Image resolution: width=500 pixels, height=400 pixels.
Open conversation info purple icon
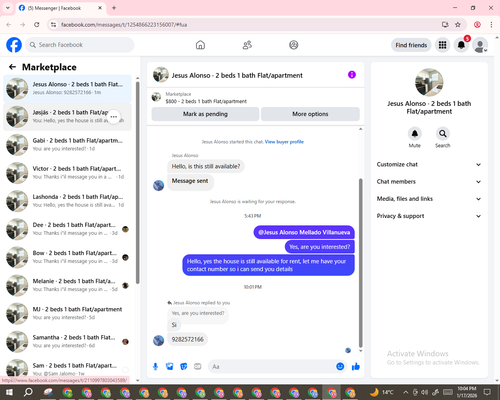pos(352,75)
